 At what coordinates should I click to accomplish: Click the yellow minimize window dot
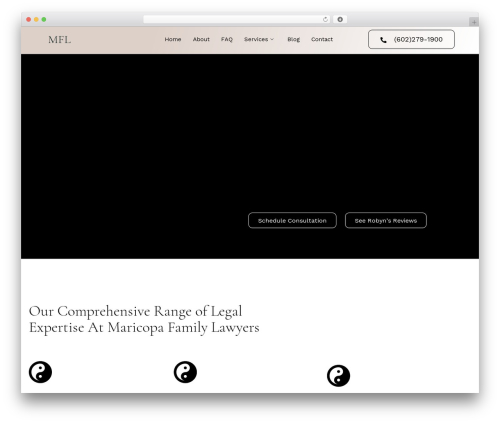(x=36, y=19)
